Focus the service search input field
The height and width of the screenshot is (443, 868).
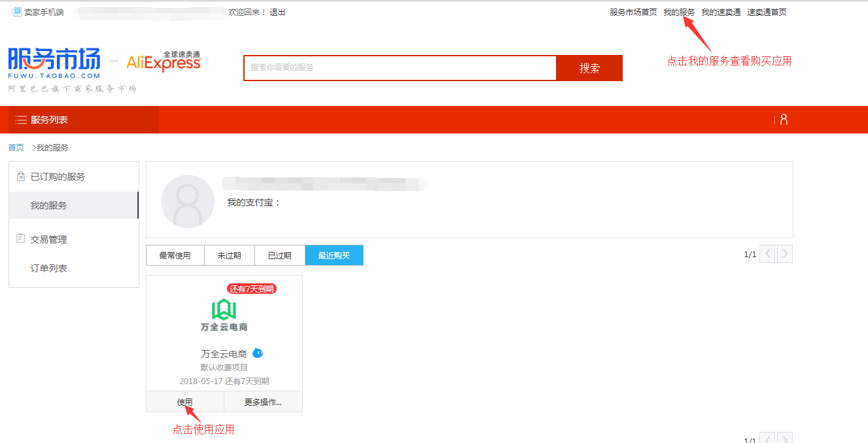pyautogui.click(x=400, y=68)
